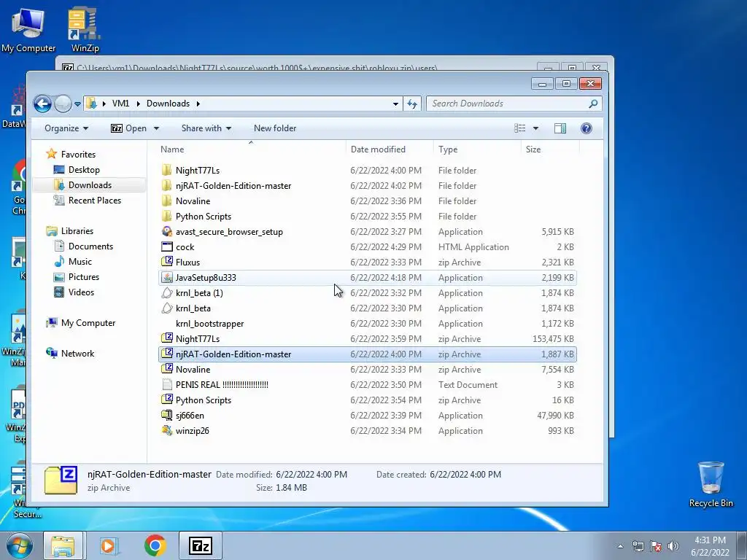The image size is (747, 560).
Task: Select krnl_bootstrapper file name
Action: click(x=209, y=323)
